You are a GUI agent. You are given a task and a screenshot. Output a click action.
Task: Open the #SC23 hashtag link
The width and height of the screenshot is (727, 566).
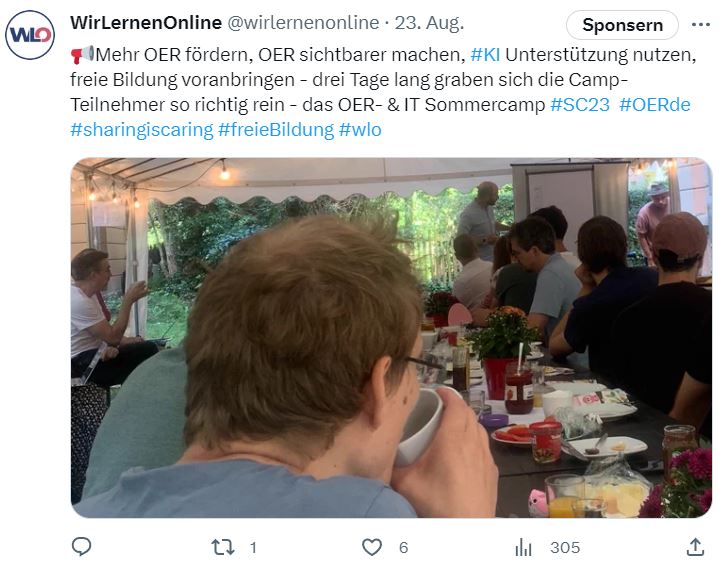[579, 104]
